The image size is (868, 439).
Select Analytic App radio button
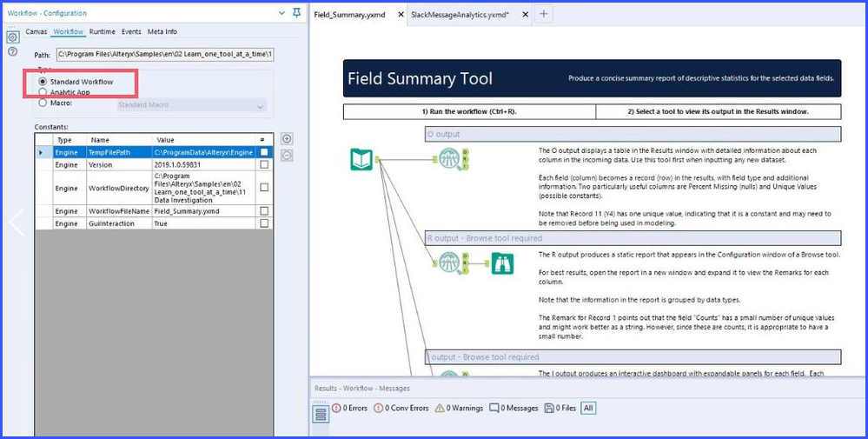[43, 92]
